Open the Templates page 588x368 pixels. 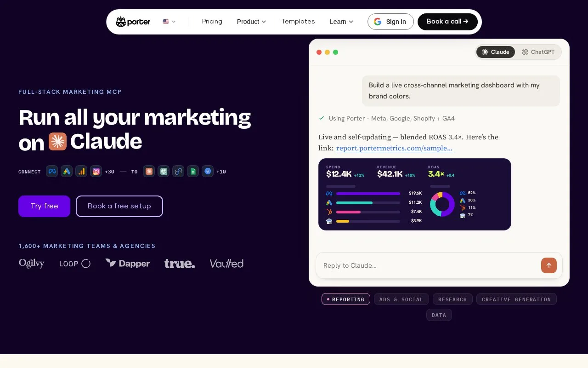[x=298, y=22]
